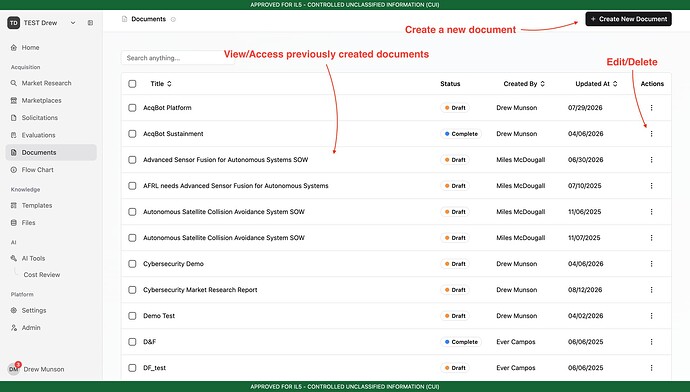Select checkbox for Advanced Sensor Fusion SOW

click(132, 160)
